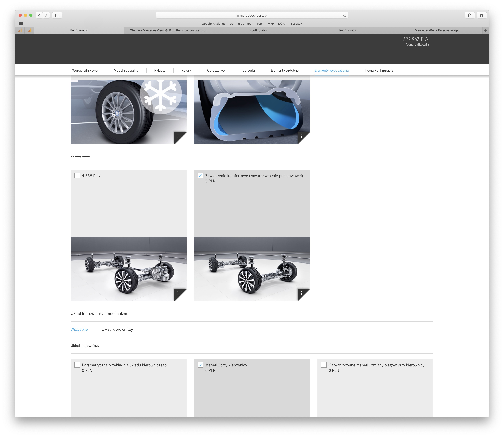The height and width of the screenshot is (437, 504).
Task: Filter by Układ kierowniczy
Action: [x=117, y=329]
